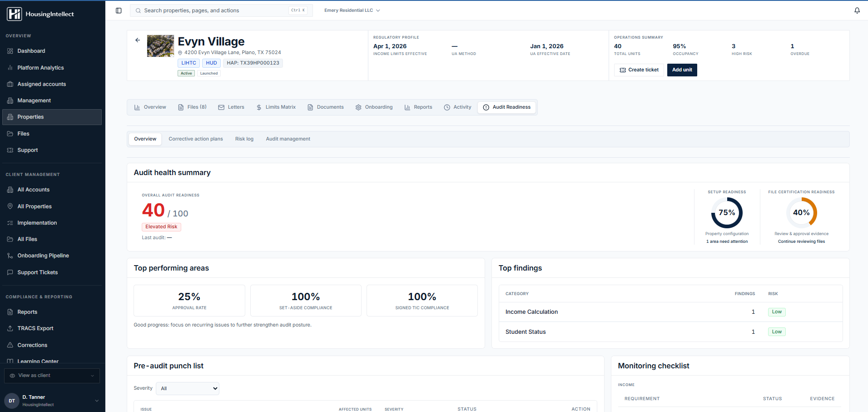
Task: Click the LIHTC program tag
Action: click(189, 63)
